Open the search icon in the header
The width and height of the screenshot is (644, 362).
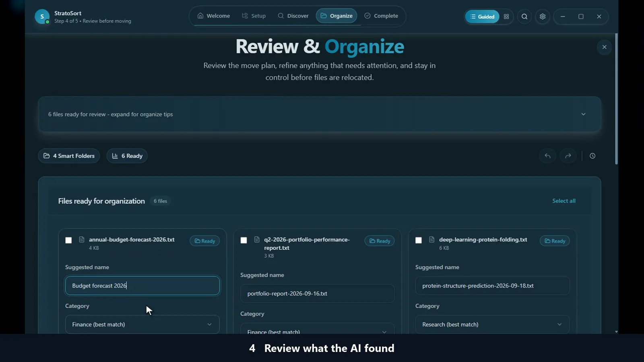click(524, 16)
